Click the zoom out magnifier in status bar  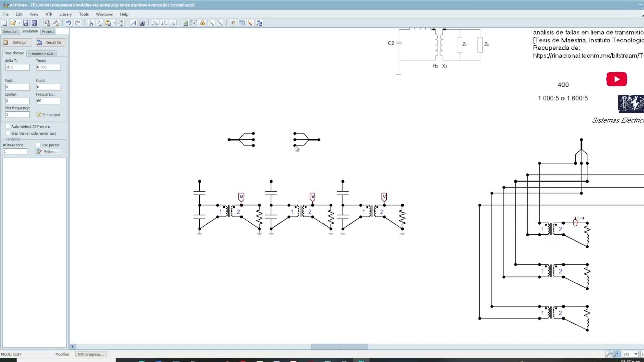pos(608,354)
